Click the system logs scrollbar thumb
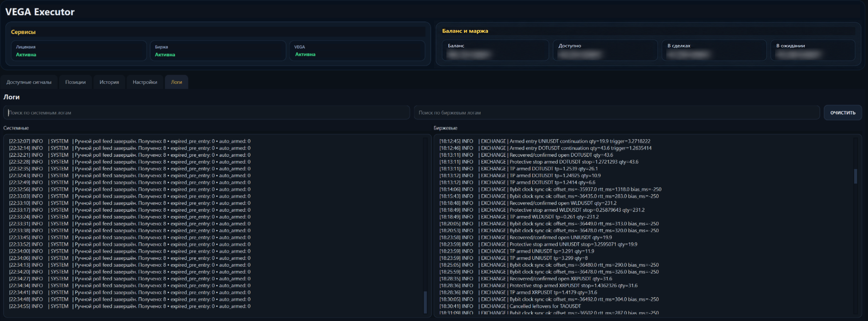 tap(425, 302)
